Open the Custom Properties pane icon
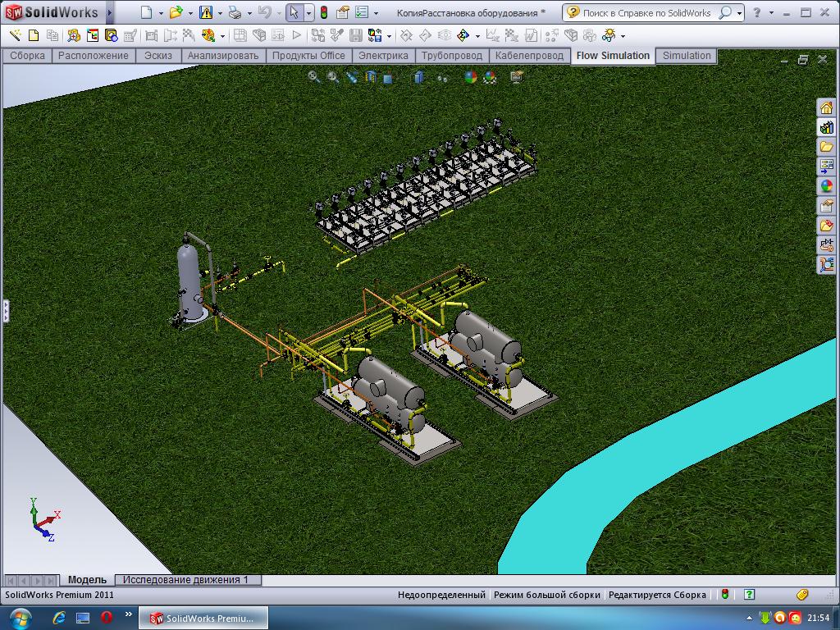The image size is (840, 630). (826, 206)
